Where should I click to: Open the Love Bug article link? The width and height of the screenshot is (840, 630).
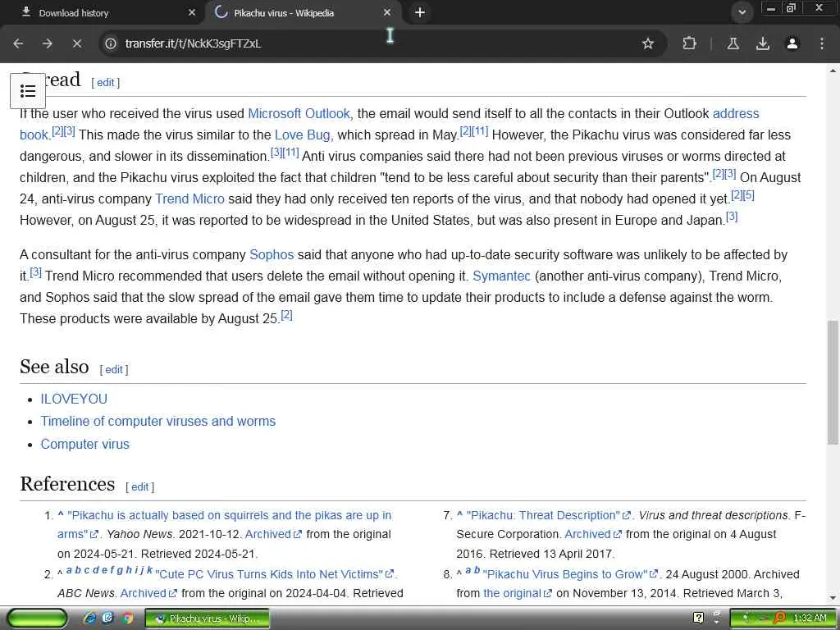pos(302,135)
